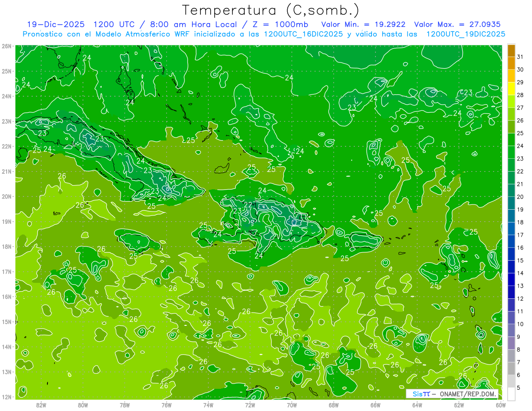Click the "25N" latitude axis label
This screenshot has height=411, width=532.
[7, 71]
